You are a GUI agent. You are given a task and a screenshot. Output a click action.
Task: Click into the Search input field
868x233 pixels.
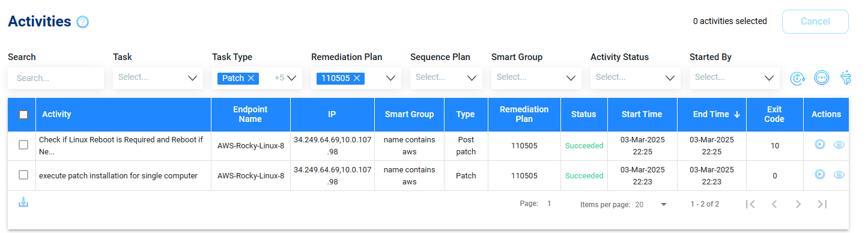coord(56,77)
